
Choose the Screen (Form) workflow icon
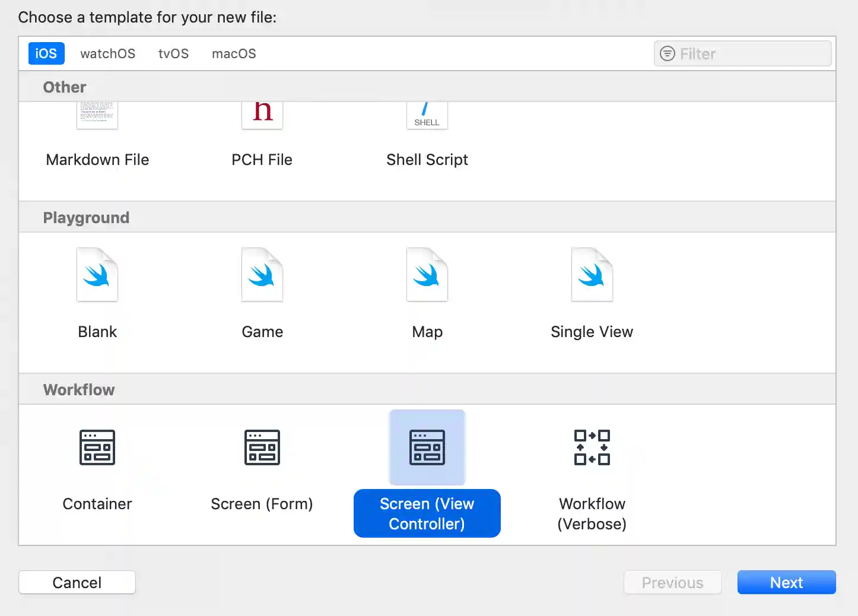click(262, 447)
